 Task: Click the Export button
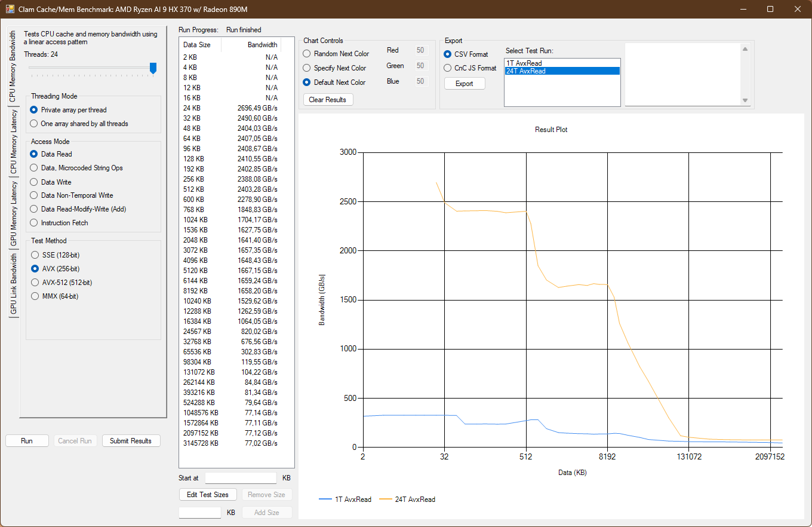[464, 84]
